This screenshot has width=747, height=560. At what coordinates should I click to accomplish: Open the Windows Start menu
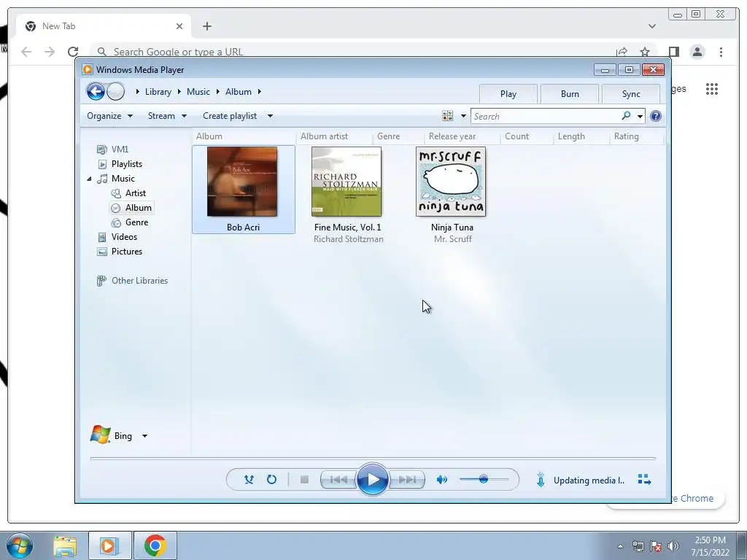[x=20, y=545]
